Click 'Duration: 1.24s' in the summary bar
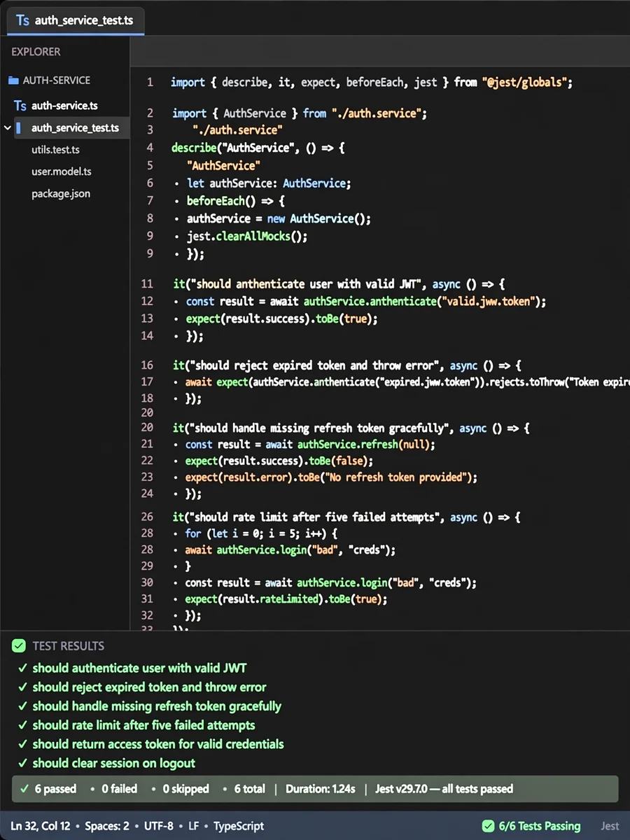This screenshot has width=630, height=840. (319, 789)
